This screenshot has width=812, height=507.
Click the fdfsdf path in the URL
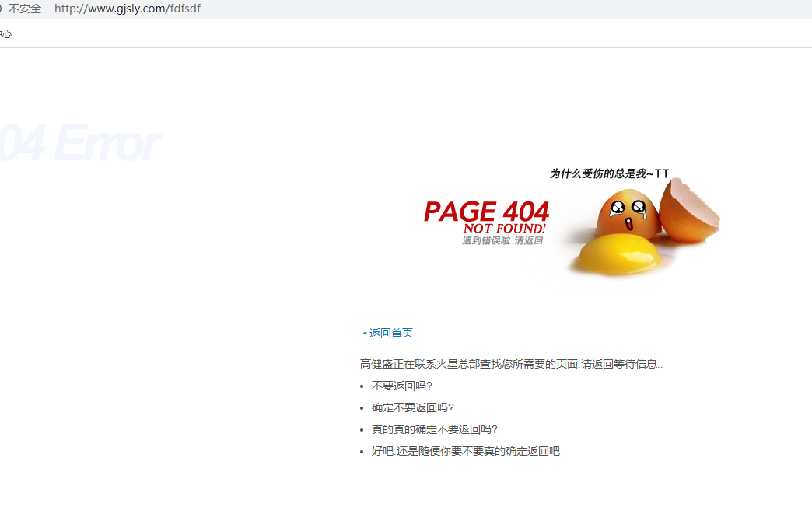tap(184, 9)
